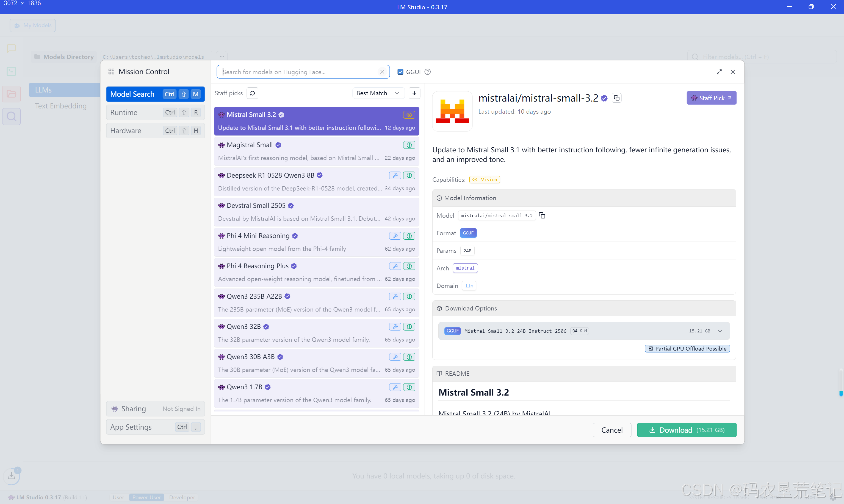This screenshot has height=504, width=844.
Task: Click the refresh Staff picks icon
Action: pos(252,93)
